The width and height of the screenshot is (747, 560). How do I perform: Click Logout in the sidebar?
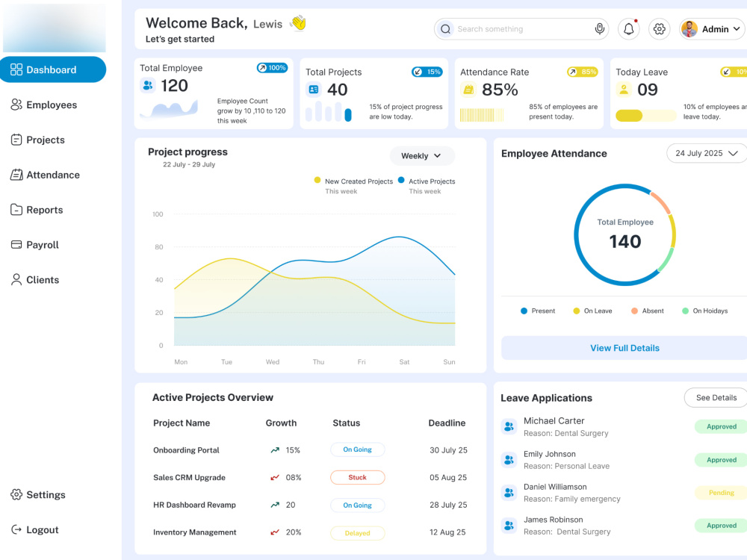click(x=35, y=529)
